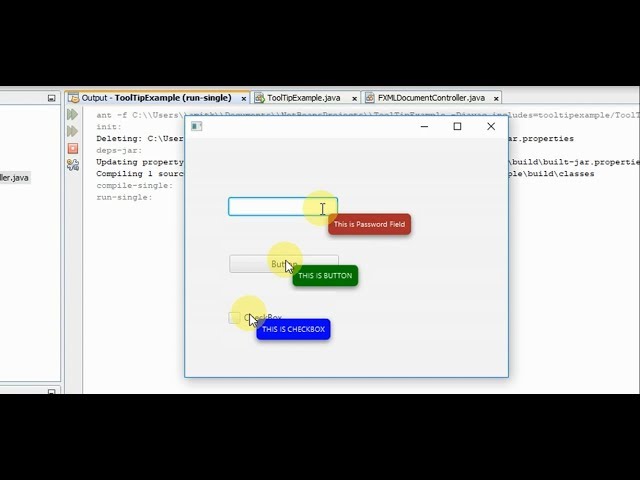Switch to the Output ToolTipExample tab

pos(156,98)
